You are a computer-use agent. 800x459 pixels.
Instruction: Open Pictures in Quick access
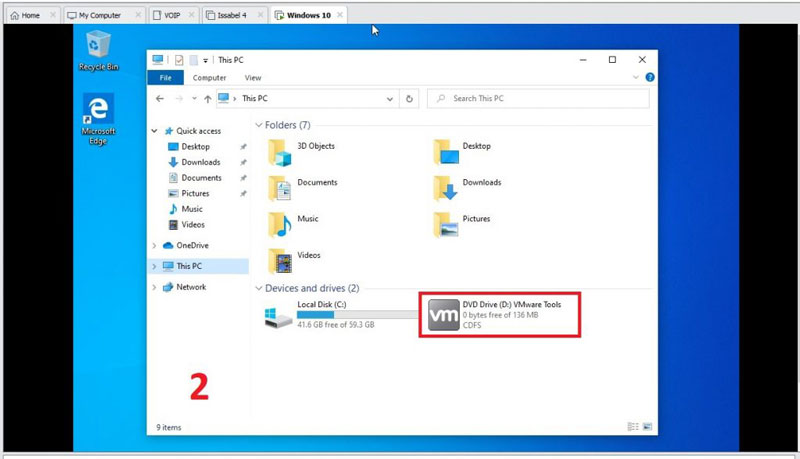(x=195, y=193)
